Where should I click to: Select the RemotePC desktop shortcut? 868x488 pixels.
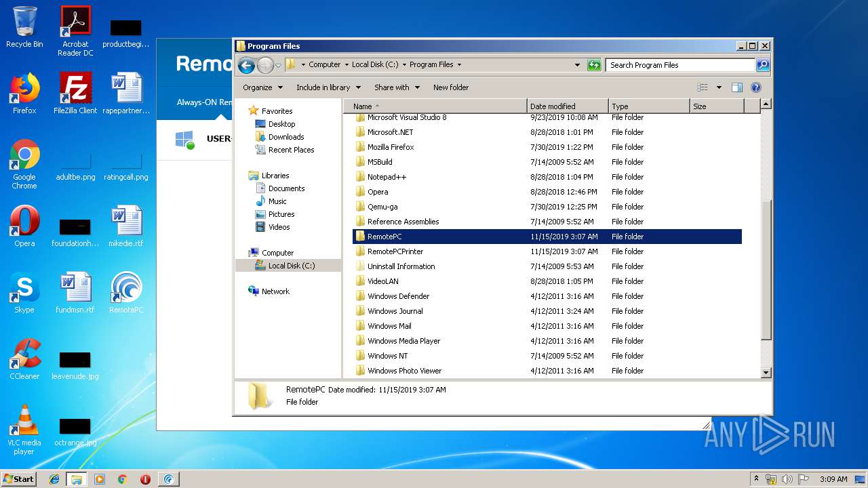[x=126, y=293]
